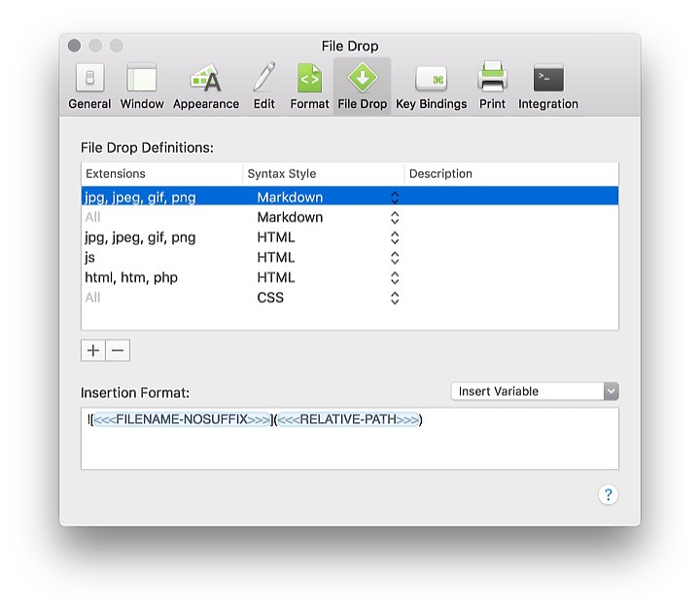Select the js extensions cell
Viewport: 700px width, 611px height.
point(89,258)
